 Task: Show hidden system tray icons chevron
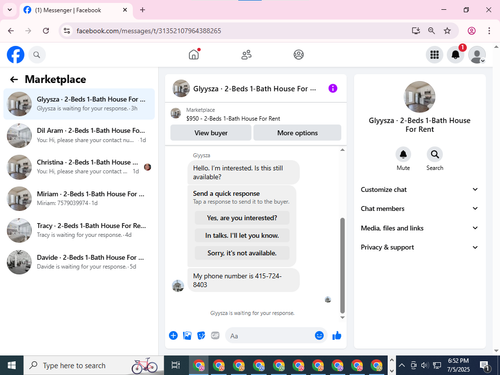pos(402,365)
